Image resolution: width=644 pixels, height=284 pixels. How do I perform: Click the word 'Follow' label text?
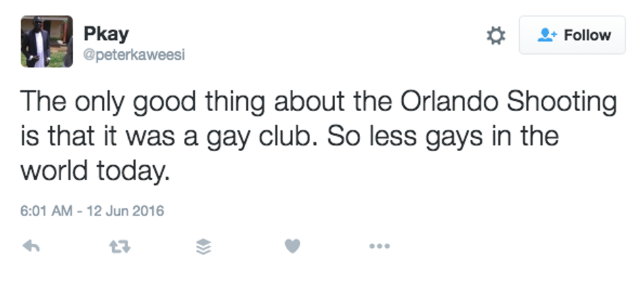[x=587, y=35]
